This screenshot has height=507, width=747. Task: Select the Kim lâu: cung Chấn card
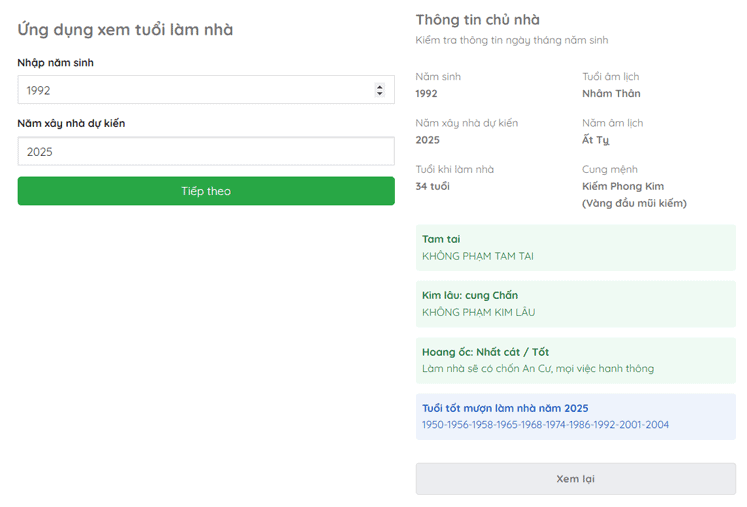click(575, 304)
